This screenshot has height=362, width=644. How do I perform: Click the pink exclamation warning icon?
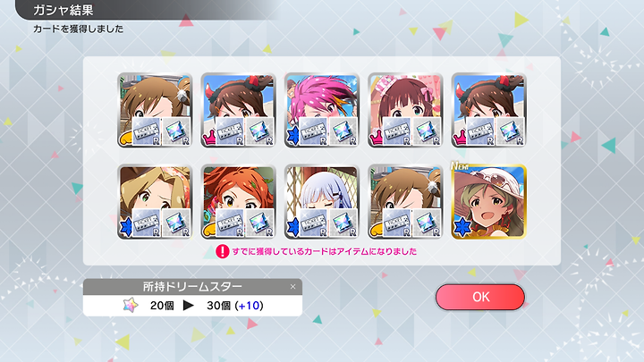222,251
